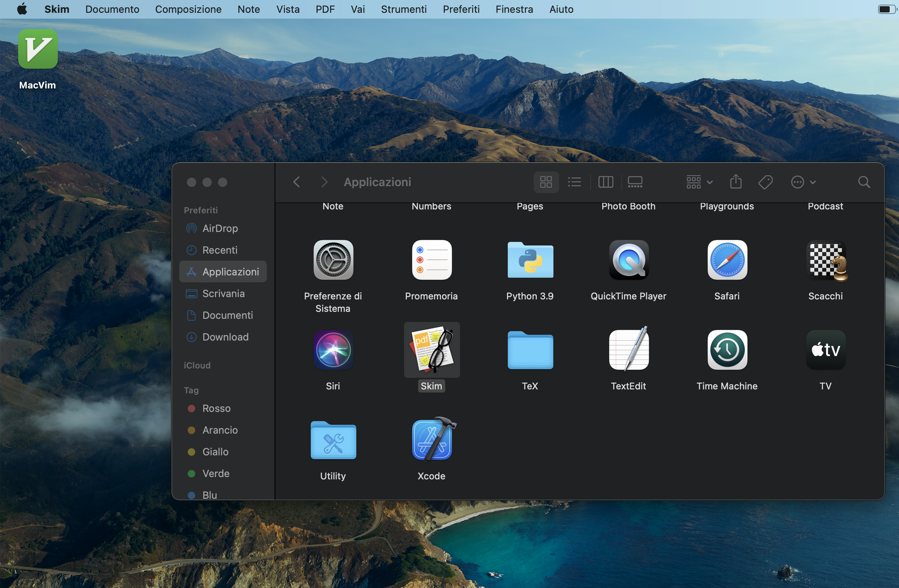Click the QuickTime Player icon
The width and height of the screenshot is (899, 588).
[628, 260]
